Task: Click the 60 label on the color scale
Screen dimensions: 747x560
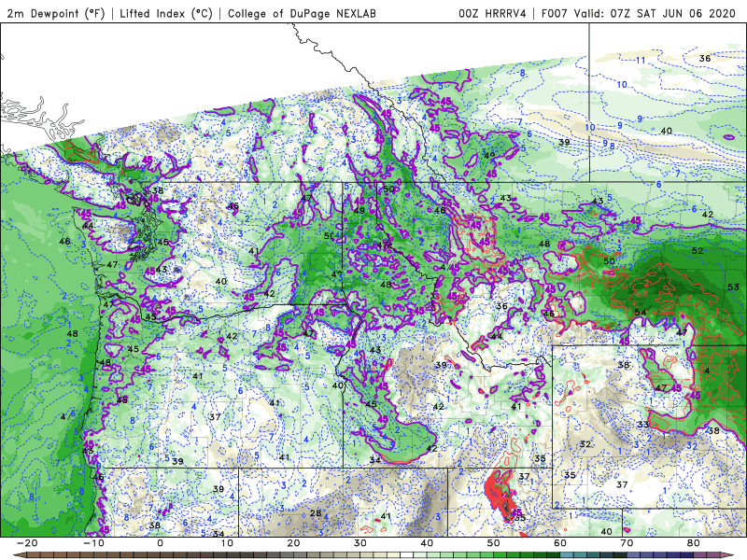Action: [560, 543]
